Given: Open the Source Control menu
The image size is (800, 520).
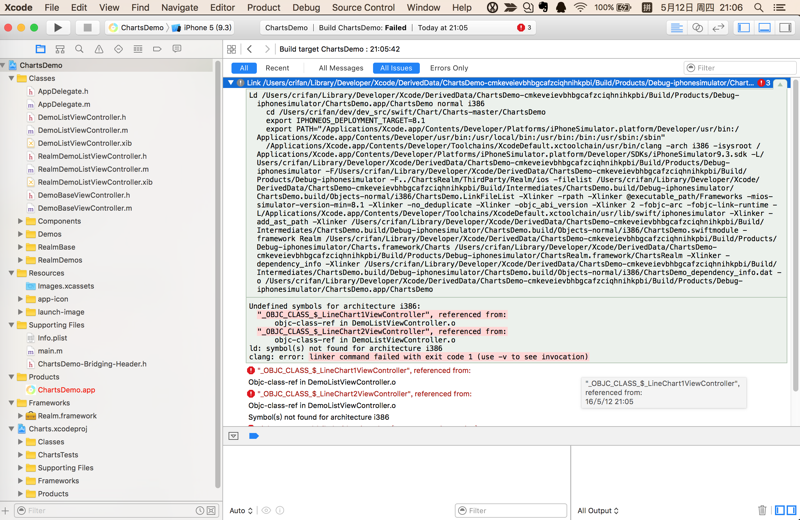Looking at the screenshot, I should pos(363,8).
